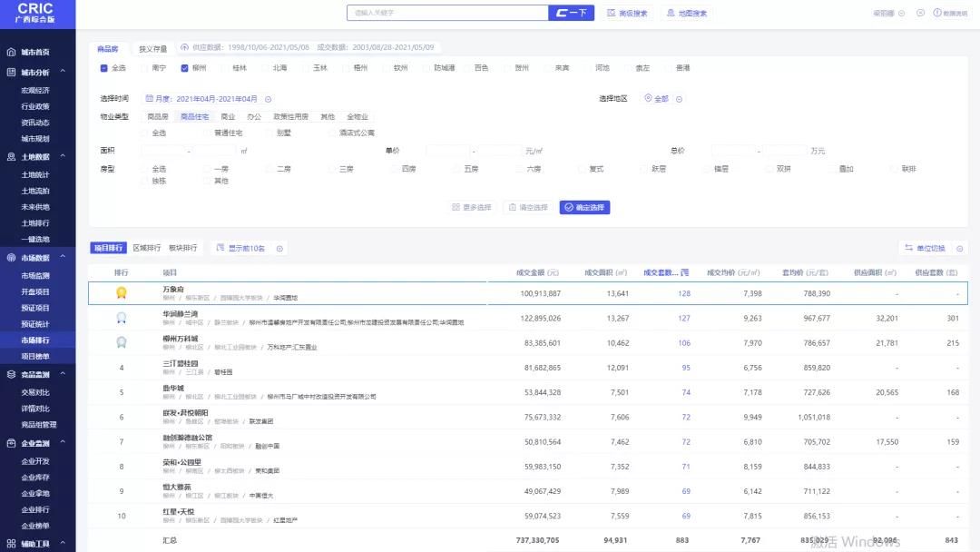This screenshot has width=980, height=552.
Task: Toggle the 全选 cities checkbox
Action: (103, 67)
